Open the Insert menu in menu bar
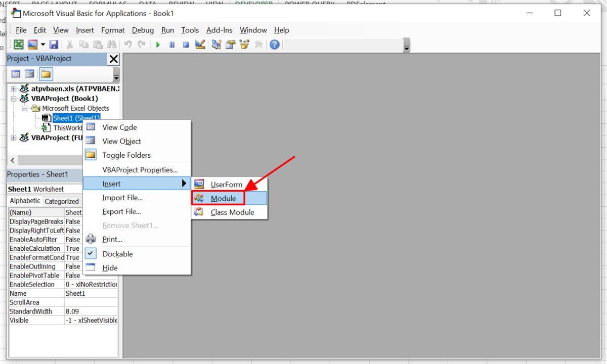 [85, 30]
